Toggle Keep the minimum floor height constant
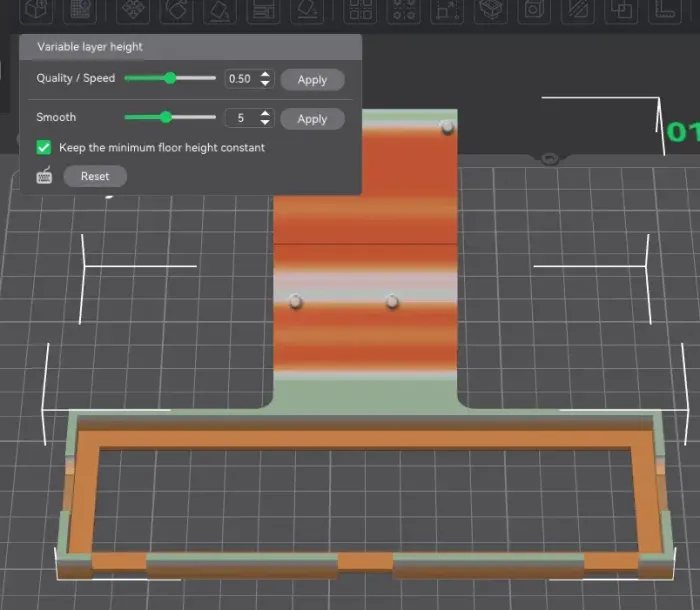700x610 pixels. (x=44, y=147)
